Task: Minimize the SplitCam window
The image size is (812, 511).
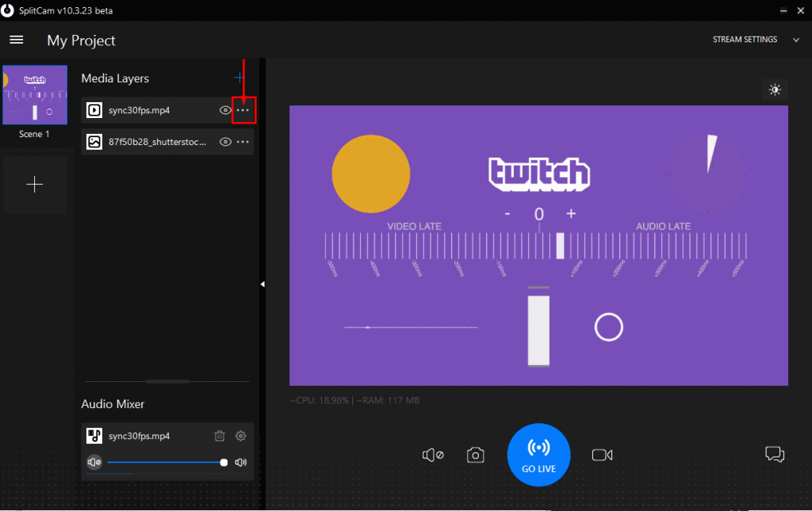Action: click(x=783, y=11)
